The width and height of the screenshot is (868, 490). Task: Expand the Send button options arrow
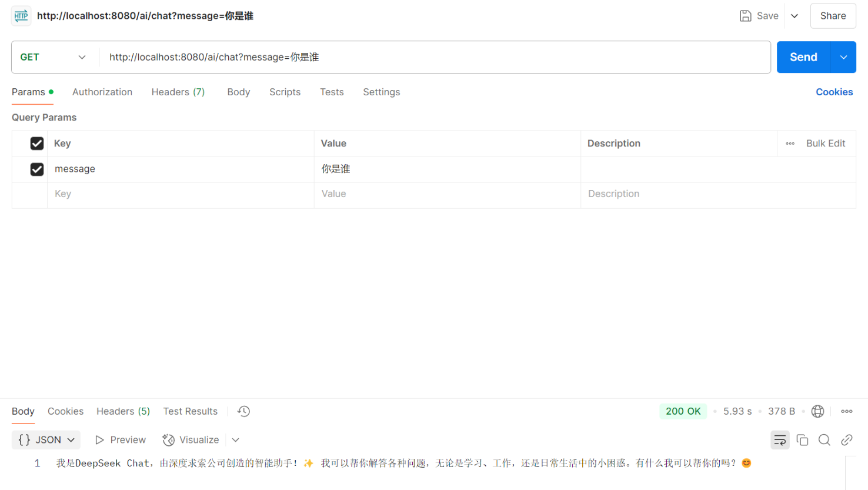tap(843, 57)
